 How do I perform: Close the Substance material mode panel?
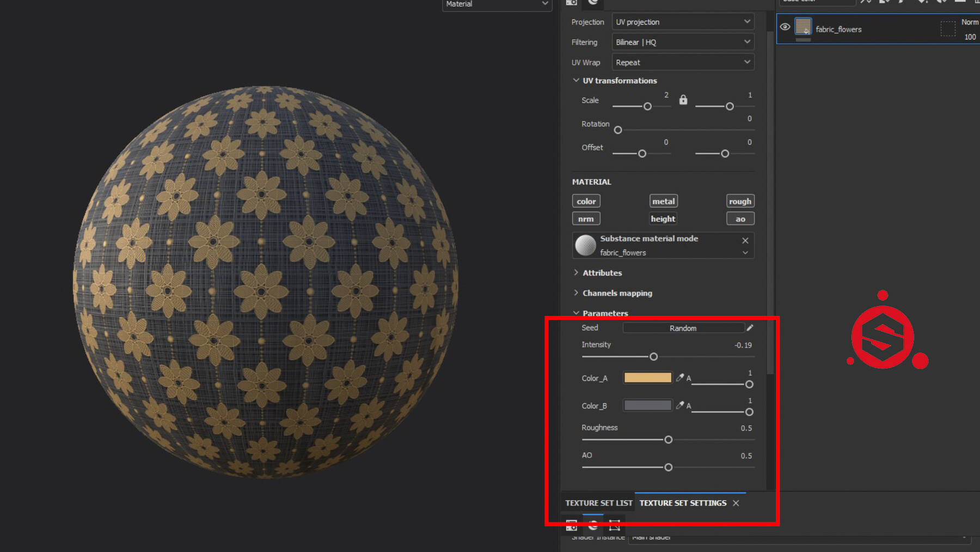pos(745,240)
